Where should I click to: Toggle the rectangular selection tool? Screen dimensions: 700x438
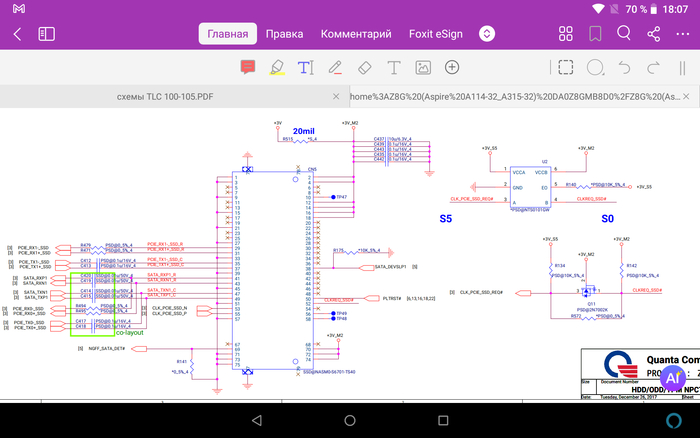(x=566, y=67)
